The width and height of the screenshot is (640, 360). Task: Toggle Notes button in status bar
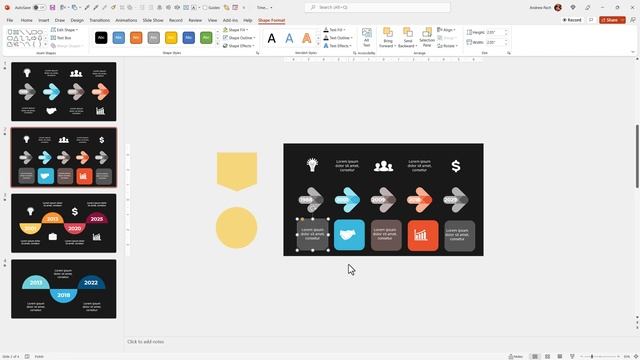(x=516, y=356)
